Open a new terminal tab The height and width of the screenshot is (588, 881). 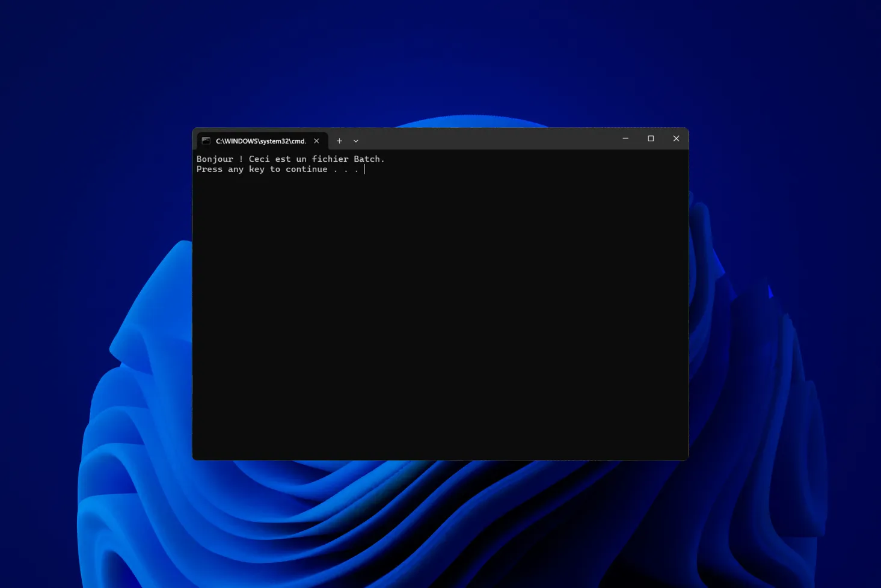pos(339,141)
